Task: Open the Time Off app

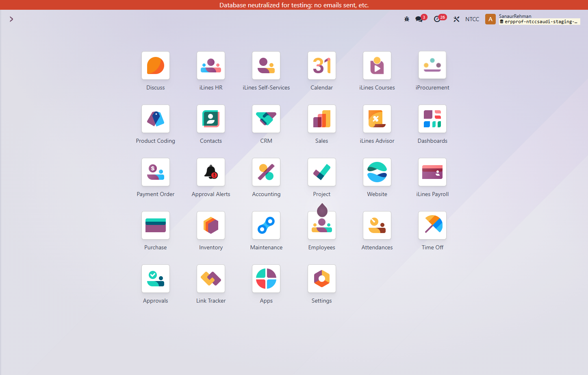Action: 432,225
